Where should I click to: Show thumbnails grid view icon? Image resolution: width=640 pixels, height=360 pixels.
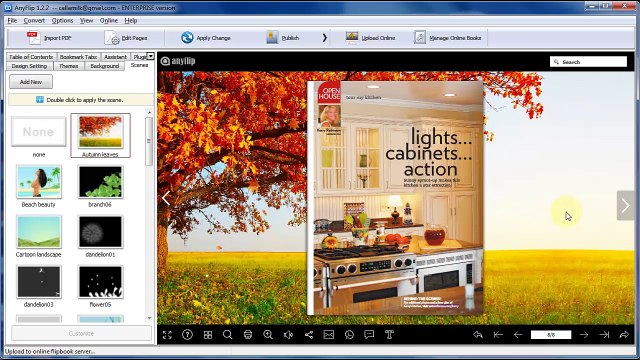[x=208, y=335]
